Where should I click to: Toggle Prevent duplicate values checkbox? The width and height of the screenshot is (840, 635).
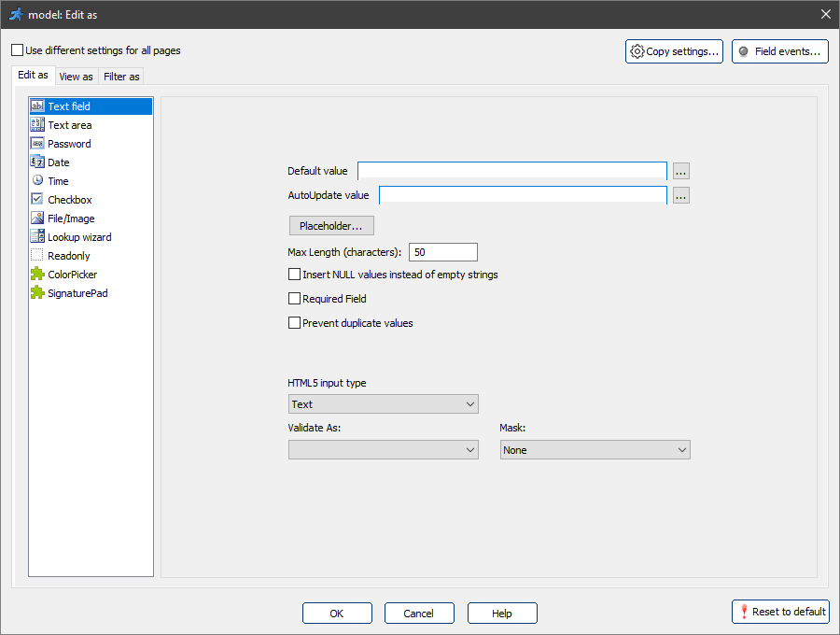[295, 323]
